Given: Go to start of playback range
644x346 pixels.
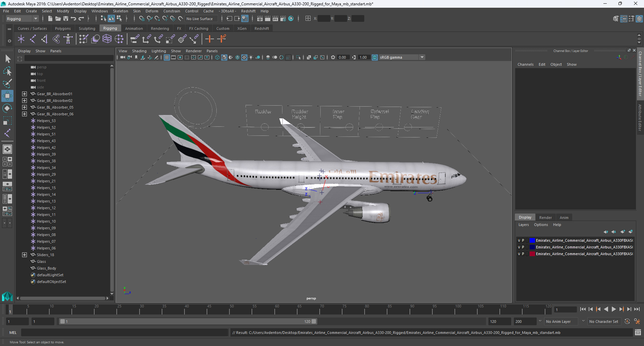Looking at the screenshot, I should [x=583, y=309].
